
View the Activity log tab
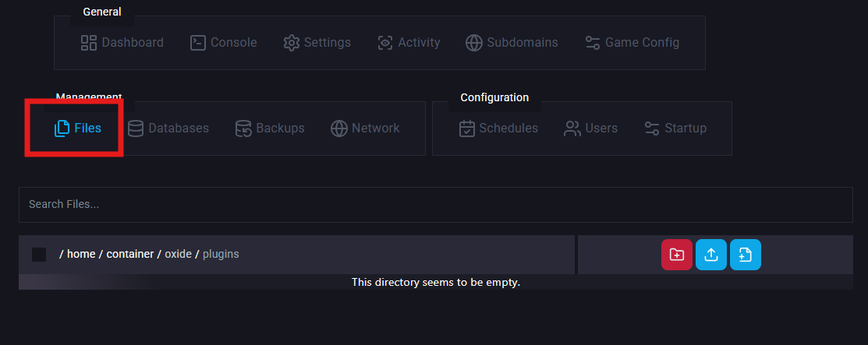pyautogui.click(x=409, y=43)
